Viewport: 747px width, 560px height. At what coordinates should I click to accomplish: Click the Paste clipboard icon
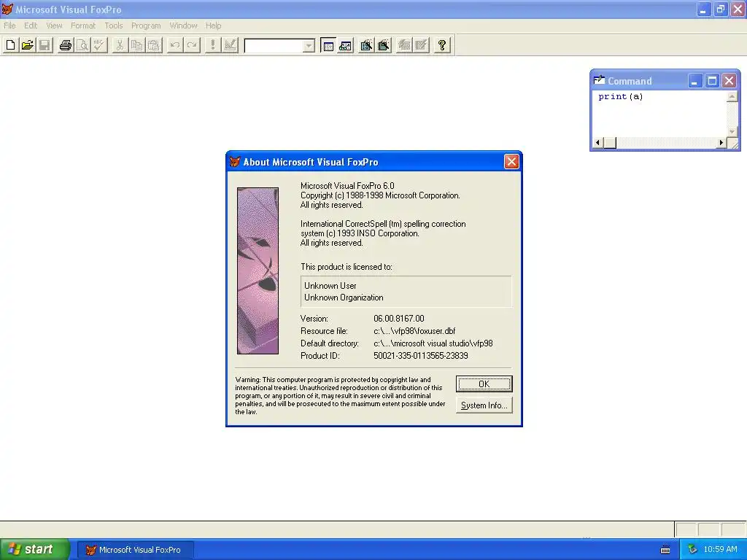[x=154, y=45]
